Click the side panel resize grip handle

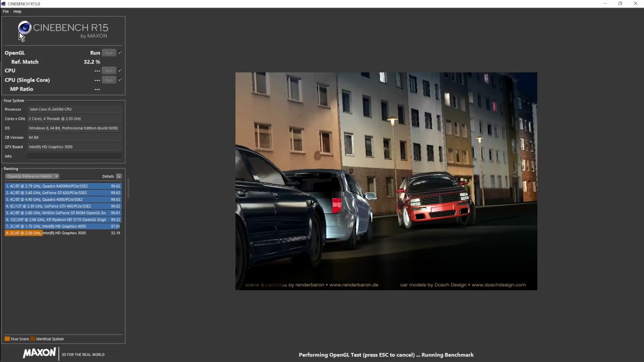coord(128,188)
